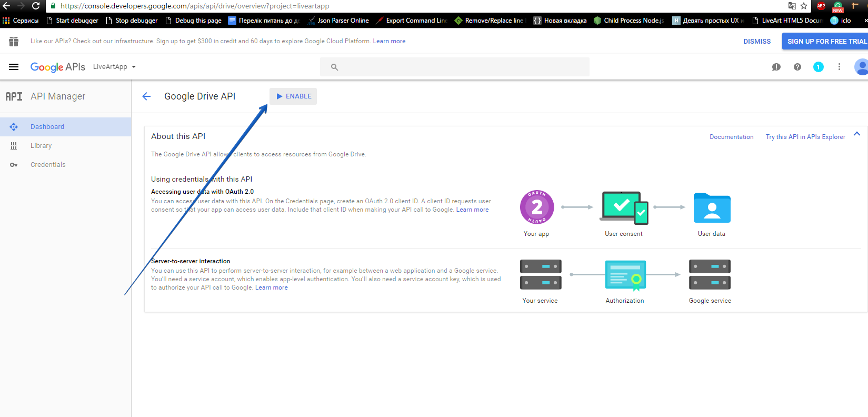Click the Google Drive API title

(x=200, y=96)
